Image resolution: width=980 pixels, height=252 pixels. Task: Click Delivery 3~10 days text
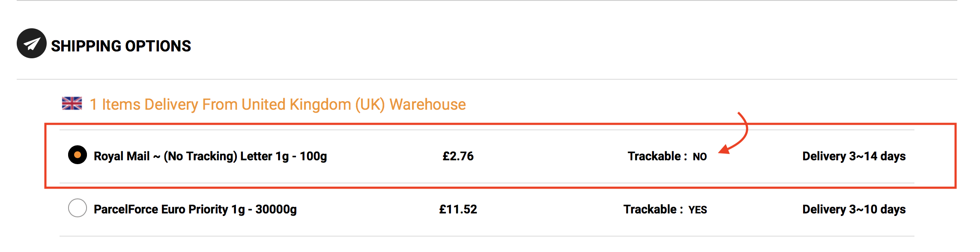(x=854, y=209)
